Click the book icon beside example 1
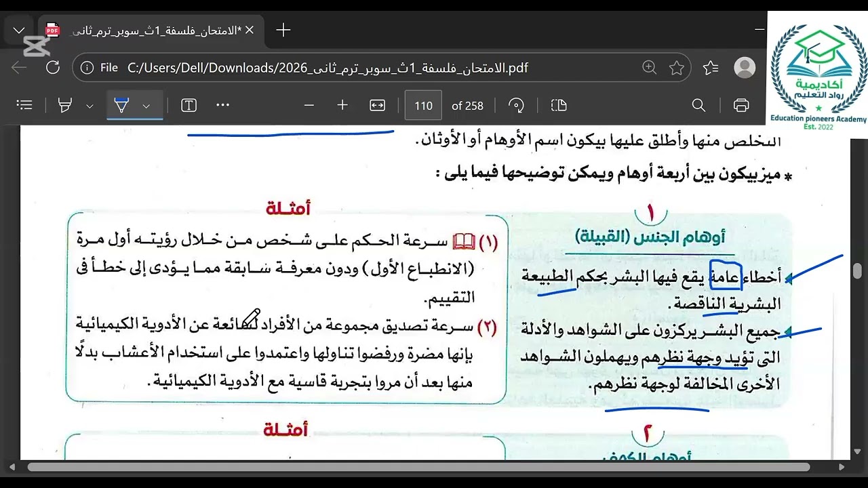The width and height of the screenshot is (868, 488). [x=464, y=241]
